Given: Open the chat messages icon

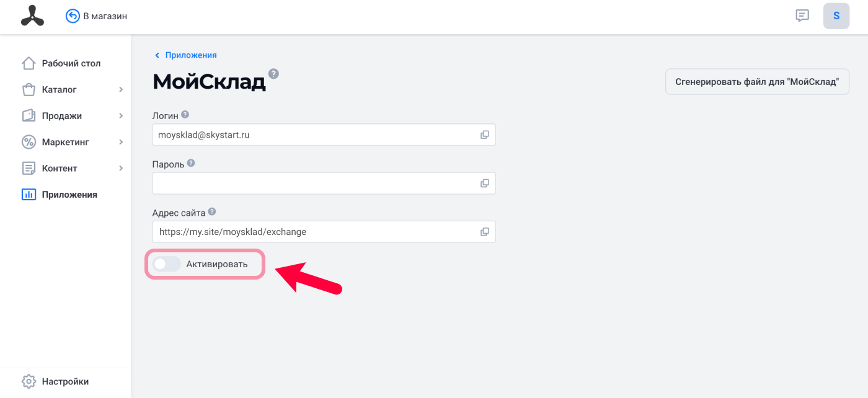Looking at the screenshot, I should (x=802, y=16).
